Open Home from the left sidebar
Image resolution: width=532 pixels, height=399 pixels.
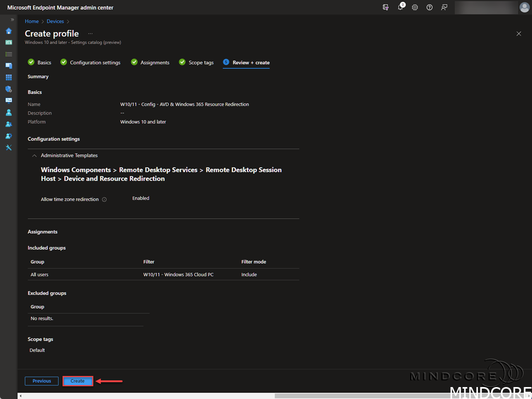[9, 31]
